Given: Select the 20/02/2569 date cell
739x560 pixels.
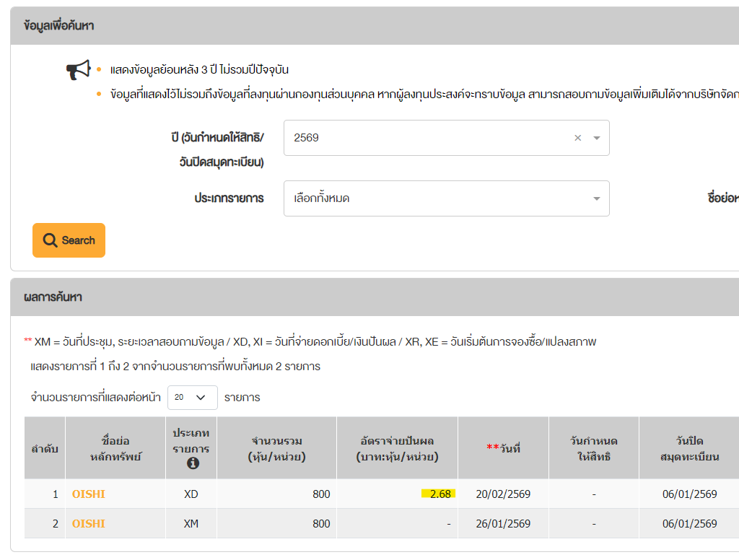Looking at the screenshot, I should (x=503, y=494).
